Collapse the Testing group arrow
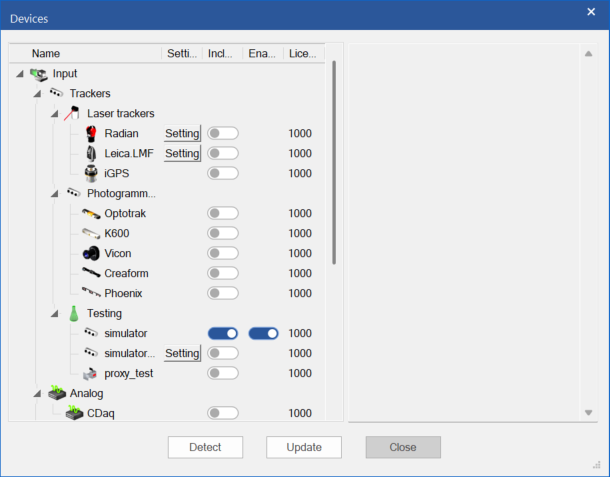This screenshot has width=610, height=477. tap(53, 313)
